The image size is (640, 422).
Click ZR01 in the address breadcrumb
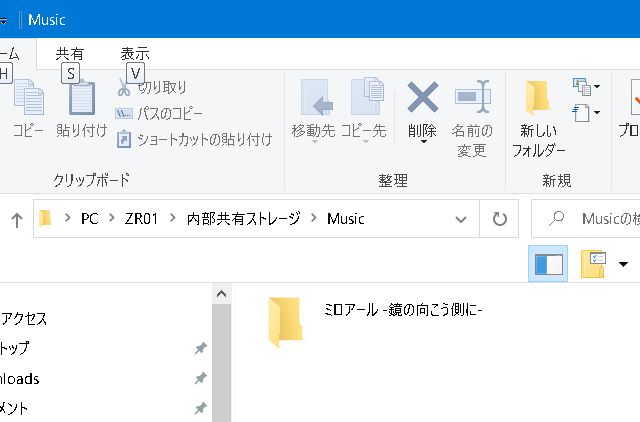141,219
